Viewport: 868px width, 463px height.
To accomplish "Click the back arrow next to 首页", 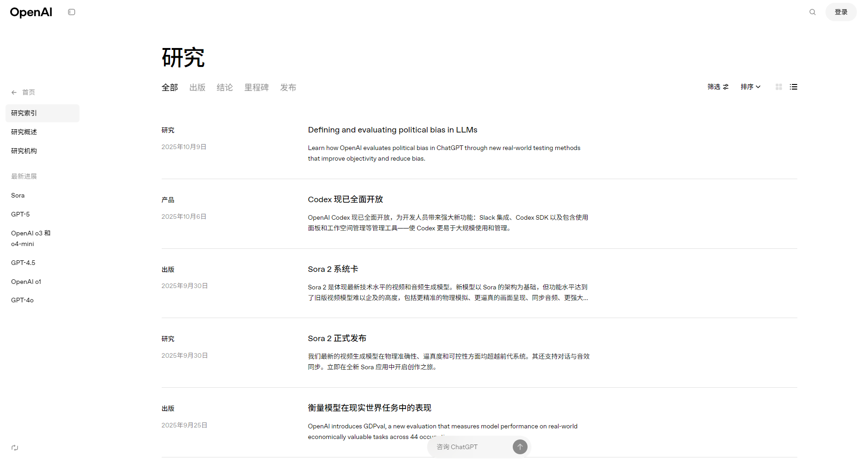I will (14, 92).
